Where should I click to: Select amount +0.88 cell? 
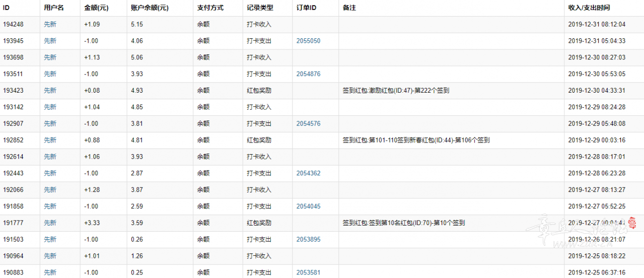tap(92, 140)
